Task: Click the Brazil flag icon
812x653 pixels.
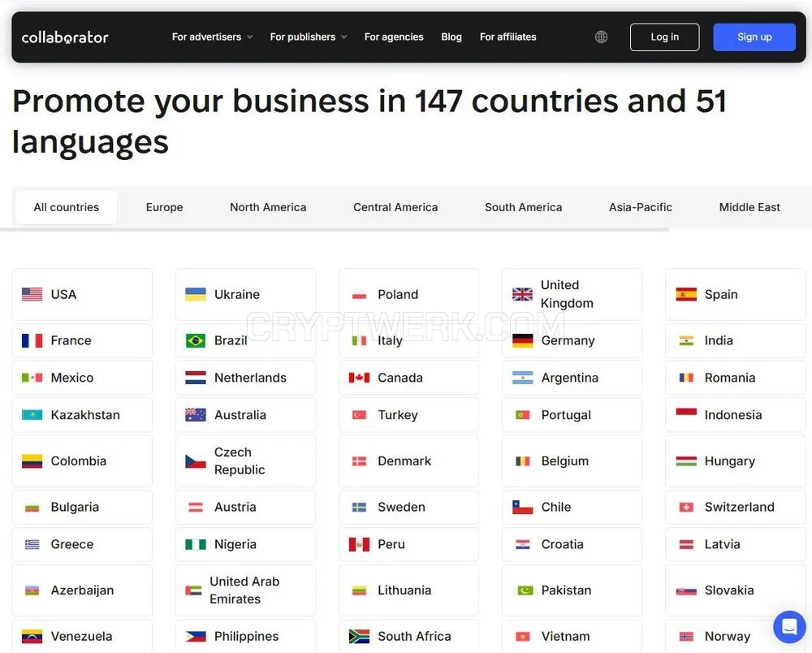Action: (196, 340)
